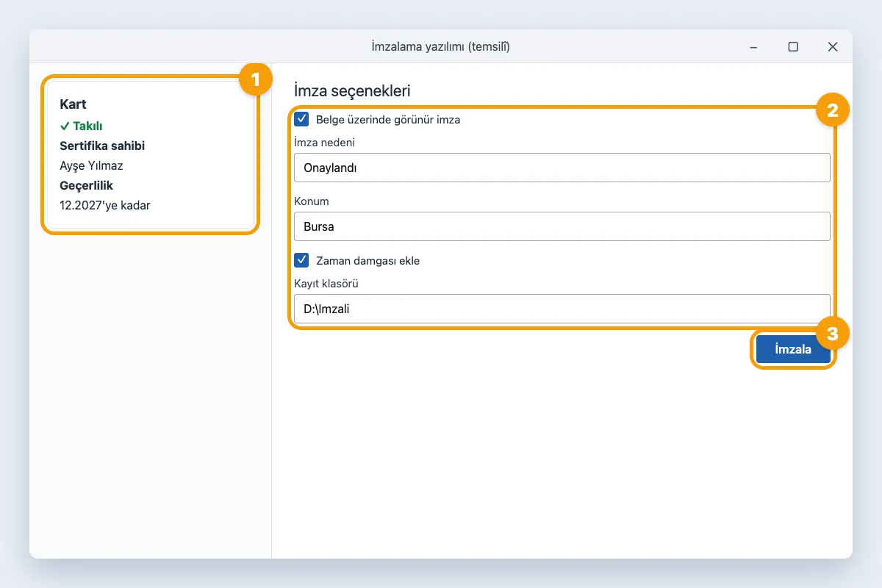The width and height of the screenshot is (882, 588).
Task: Close the İmzalama yazılımı window
Action: click(833, 47)
